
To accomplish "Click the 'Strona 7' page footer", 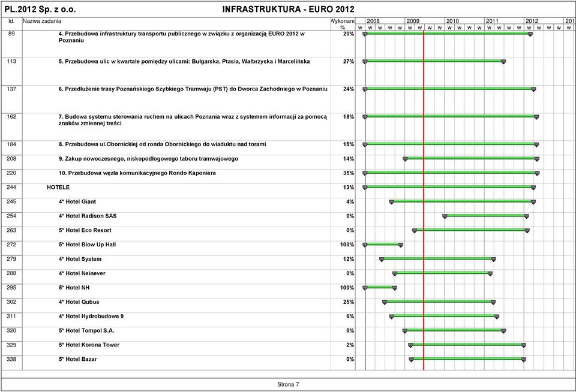I will (x=288, y=384).
